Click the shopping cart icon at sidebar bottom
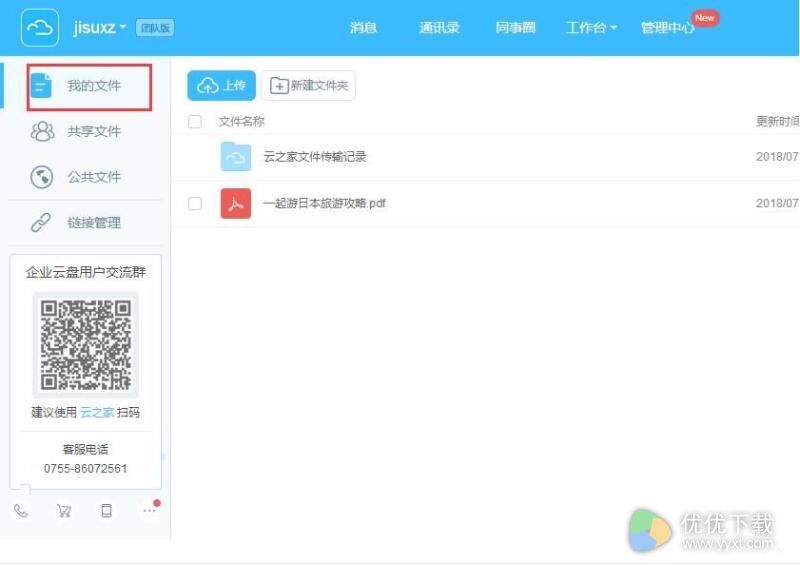Image resolution: width=800 pixels, height=565 pixels. tap(64, 511)
